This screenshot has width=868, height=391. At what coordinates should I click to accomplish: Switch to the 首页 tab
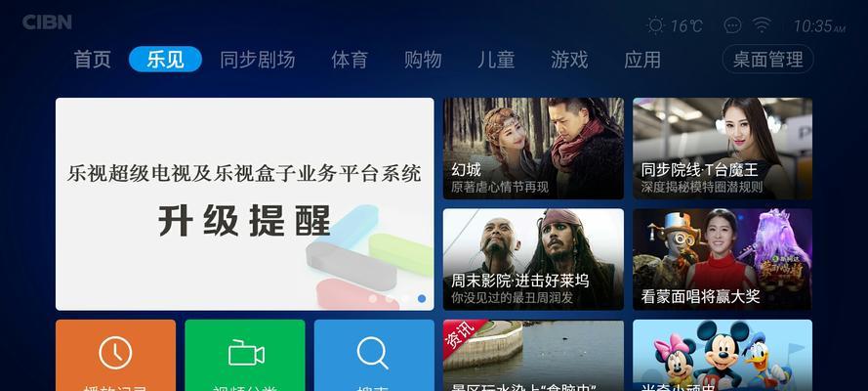pos(93,60)
